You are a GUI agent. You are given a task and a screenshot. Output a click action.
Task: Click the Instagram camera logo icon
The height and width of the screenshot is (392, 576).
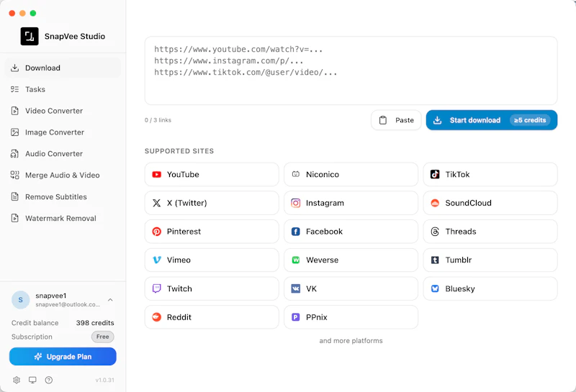[x=296, y=203]
